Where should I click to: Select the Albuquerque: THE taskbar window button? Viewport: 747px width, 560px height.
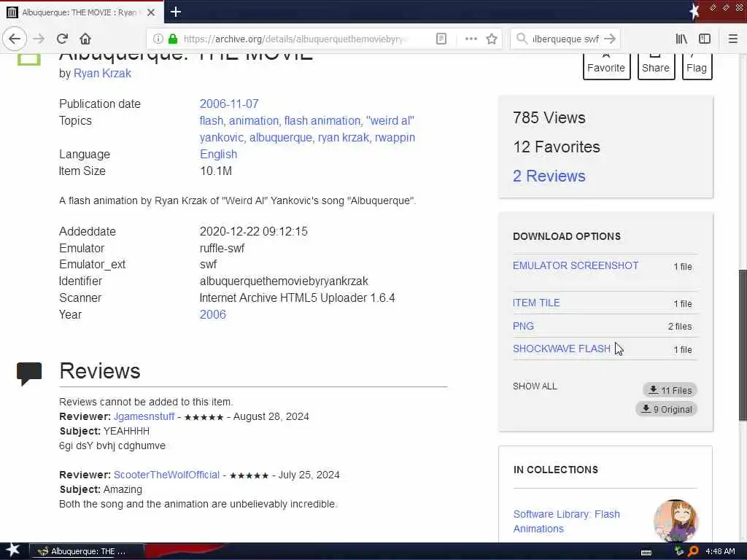click(87, 551)
